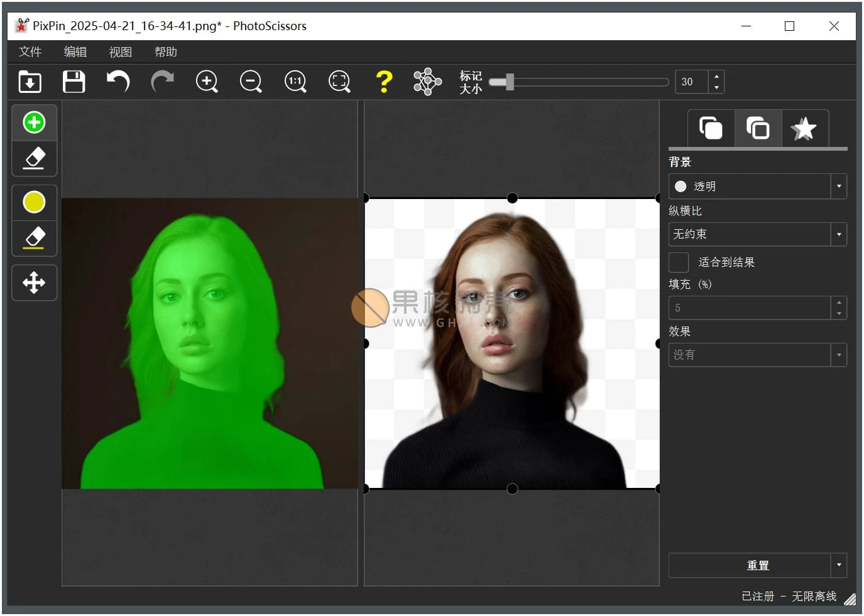Select the green foreground marker tool
The width and height of the screenshot is (864, 616).
(x=34, y=122)
